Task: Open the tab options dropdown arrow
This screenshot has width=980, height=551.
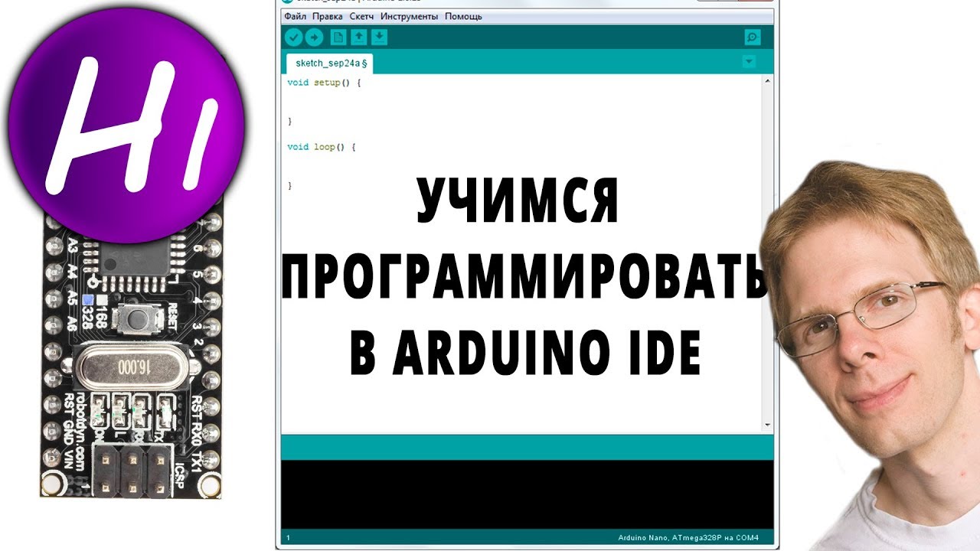Action: [750, 61]
